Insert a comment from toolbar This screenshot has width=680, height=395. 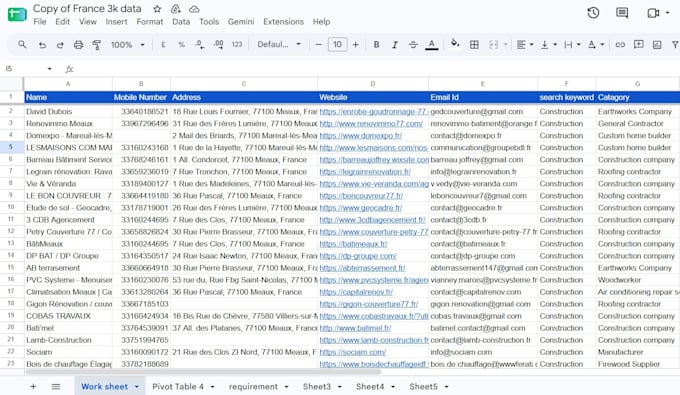[x=638, y=44]
